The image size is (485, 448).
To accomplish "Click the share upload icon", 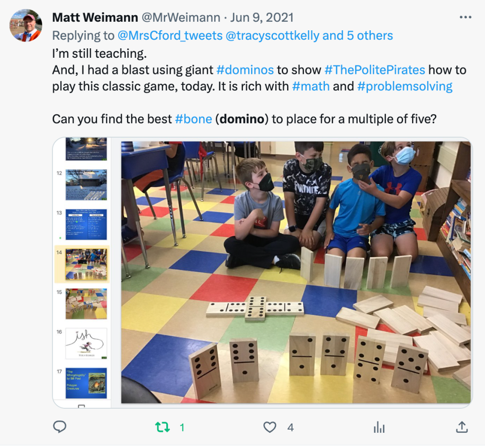I will [462, 427].
